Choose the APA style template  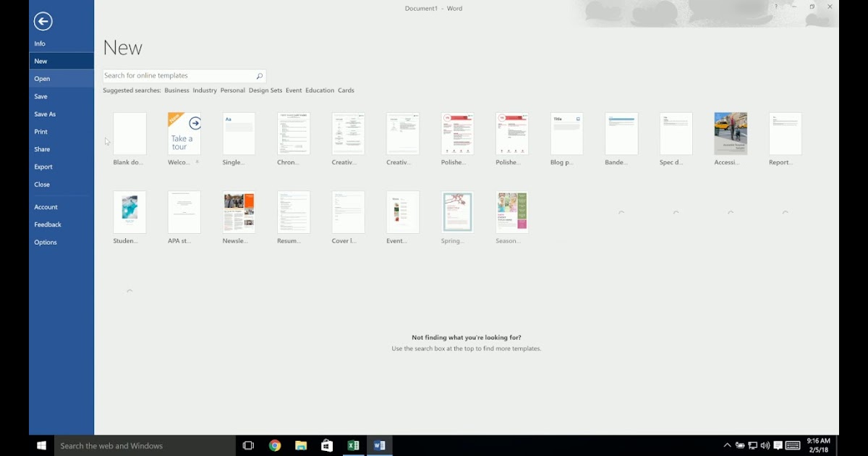click(184, 212)
